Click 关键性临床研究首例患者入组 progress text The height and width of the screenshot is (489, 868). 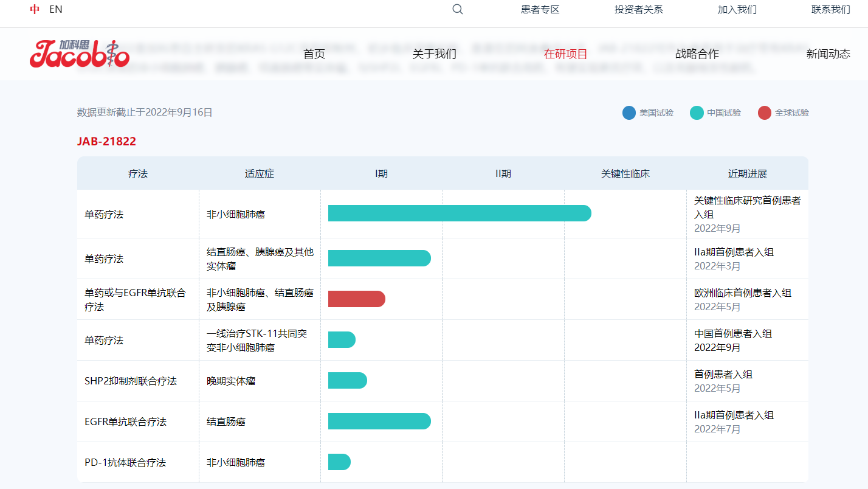(x=748, y=207)
